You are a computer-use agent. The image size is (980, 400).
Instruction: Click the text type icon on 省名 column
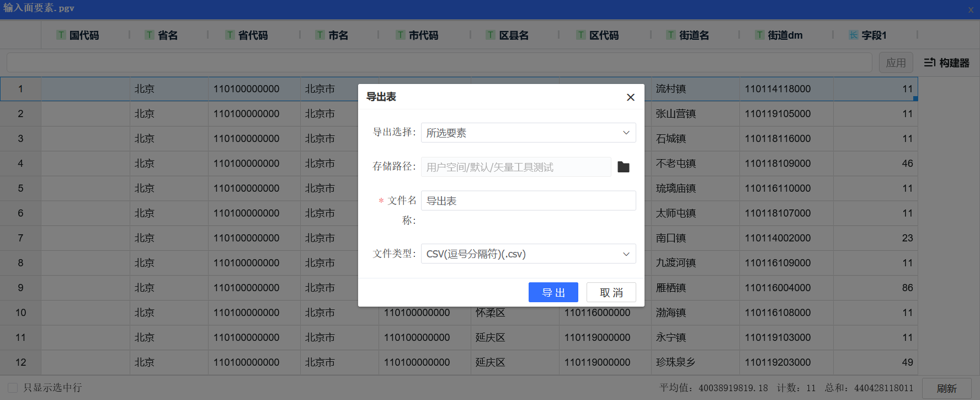pyautogui.click(x=150, y=35)
